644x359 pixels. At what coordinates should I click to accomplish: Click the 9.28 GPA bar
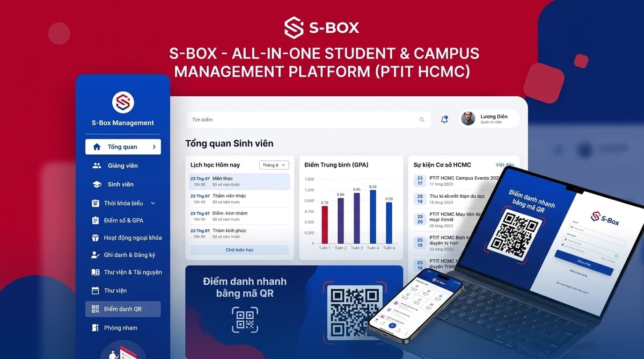[x=373, y=217]
